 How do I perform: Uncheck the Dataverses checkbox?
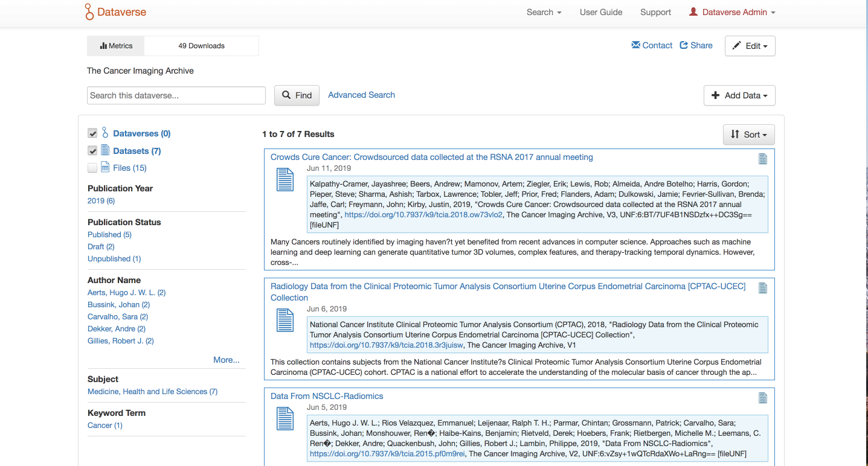pos(92,133)
